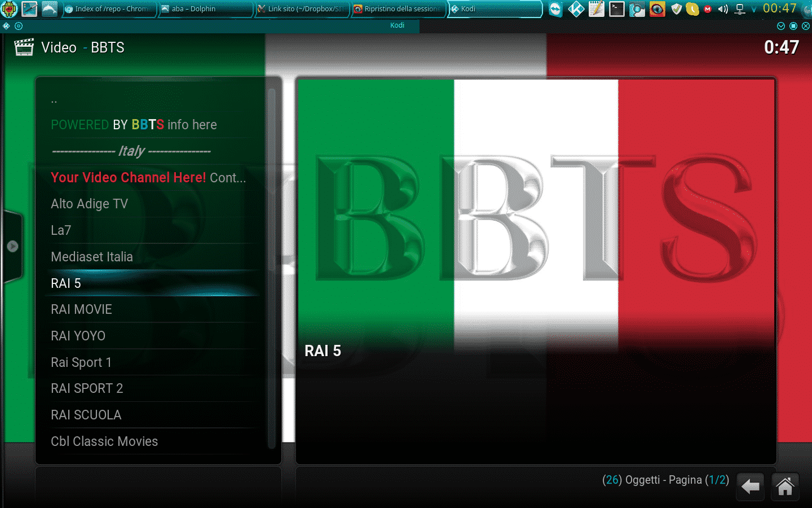Screen dimensions: 812x508
Task: Open the notepad text editor icon
Action: [x=596, y=9]
